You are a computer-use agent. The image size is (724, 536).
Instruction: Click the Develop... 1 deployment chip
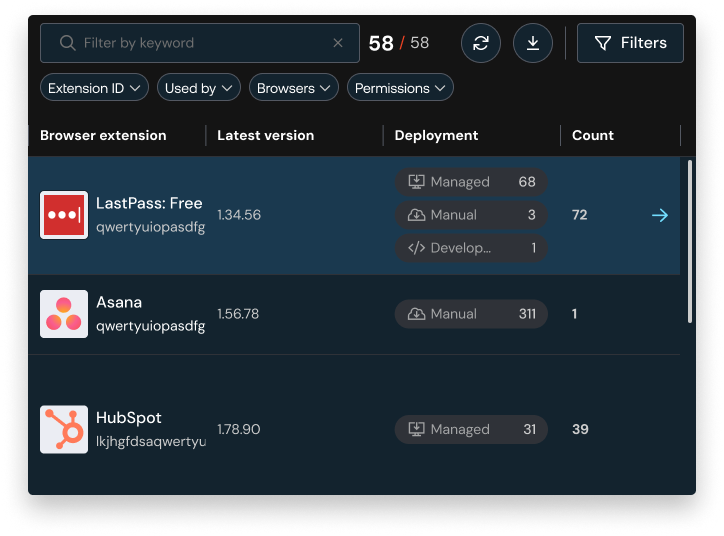click(x=471, y=248)
